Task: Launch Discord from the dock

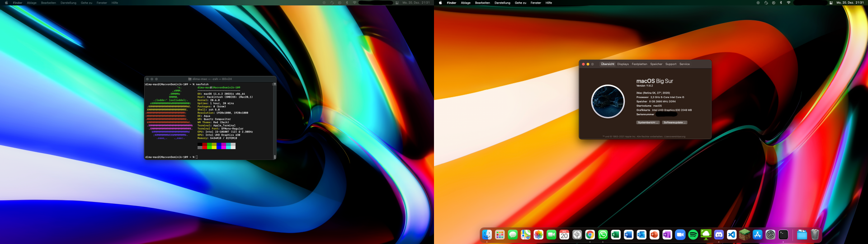Action: click(719, 235)
